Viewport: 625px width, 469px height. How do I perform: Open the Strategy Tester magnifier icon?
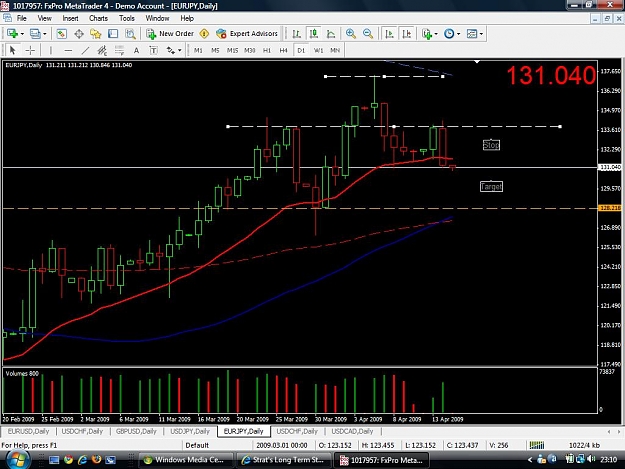point(130,34)
